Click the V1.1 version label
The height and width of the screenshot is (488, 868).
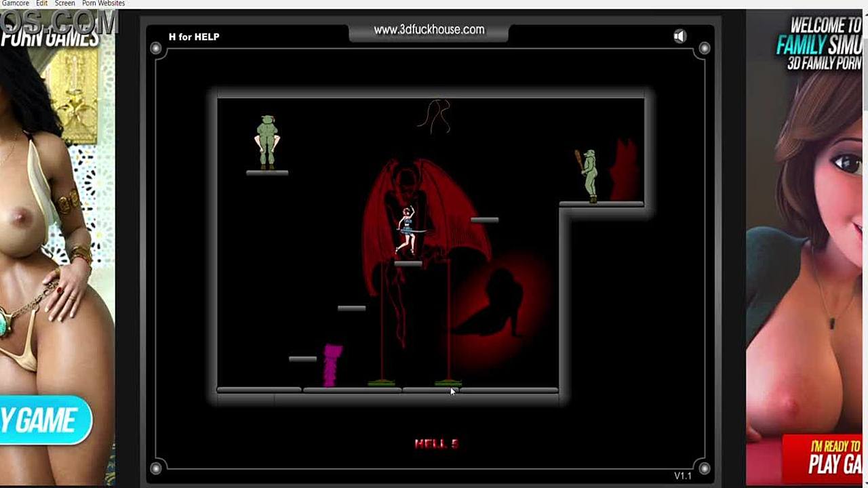682,475
